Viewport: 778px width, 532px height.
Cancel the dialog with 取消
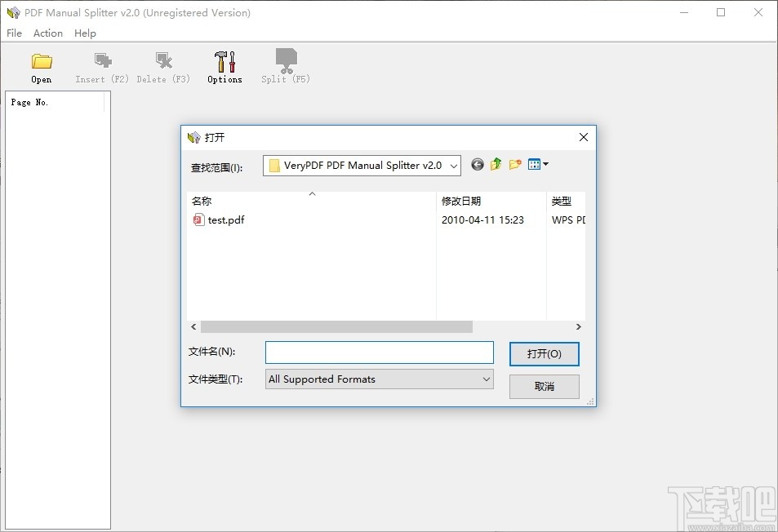(544, 386)
